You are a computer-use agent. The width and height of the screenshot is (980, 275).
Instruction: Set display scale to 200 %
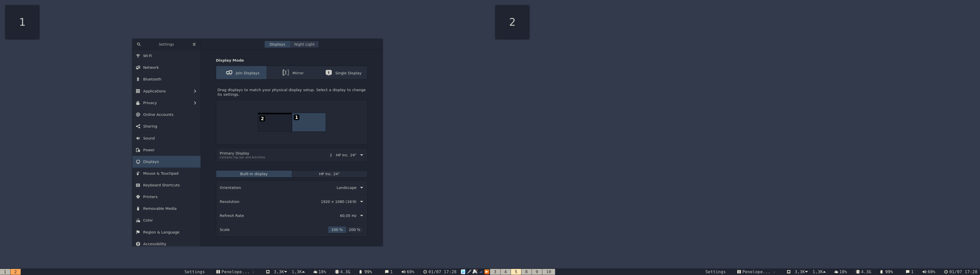[354, 230]
